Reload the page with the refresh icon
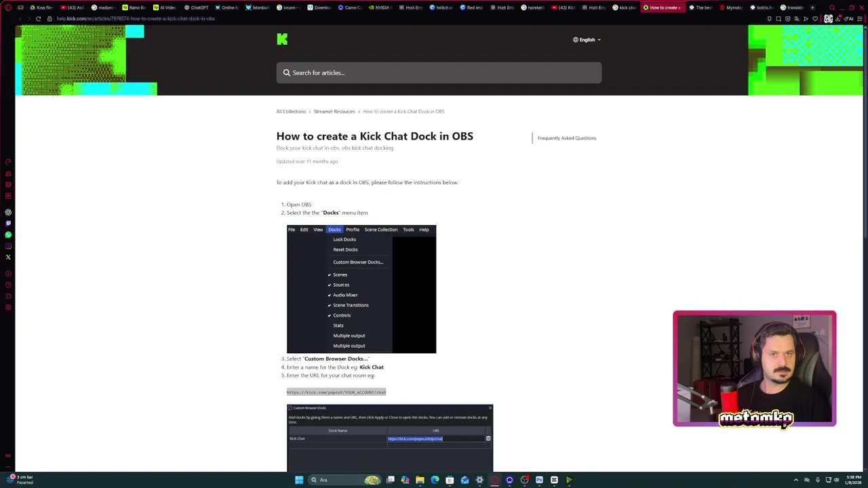Screen dimensions: 868x488 (x=38, y=18)
